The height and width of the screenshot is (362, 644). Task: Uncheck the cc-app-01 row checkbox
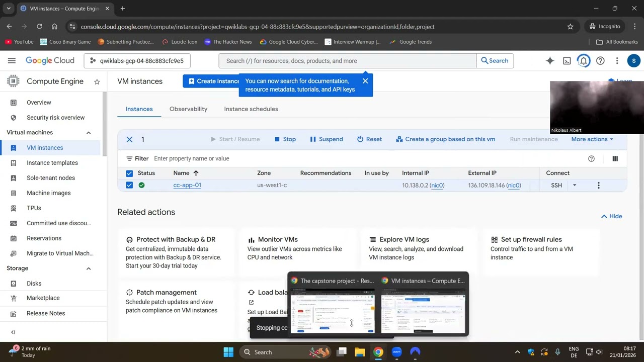pyautogui.click(x=129, y=186)
